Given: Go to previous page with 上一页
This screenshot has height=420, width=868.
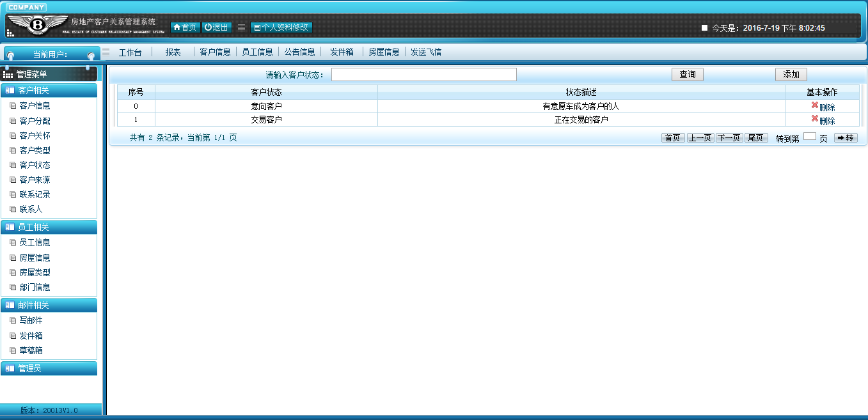Looking at the screenshot, I should [700, 137].
